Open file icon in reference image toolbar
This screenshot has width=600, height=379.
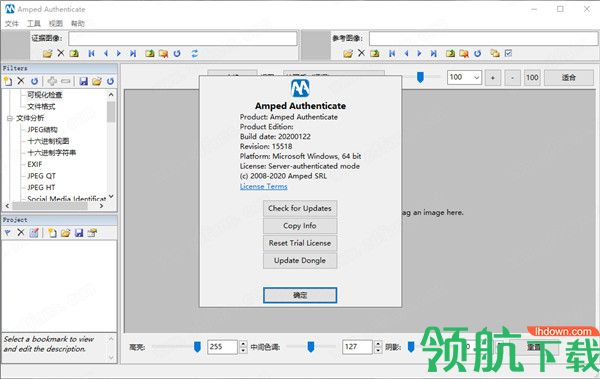[x=348, y=54]
